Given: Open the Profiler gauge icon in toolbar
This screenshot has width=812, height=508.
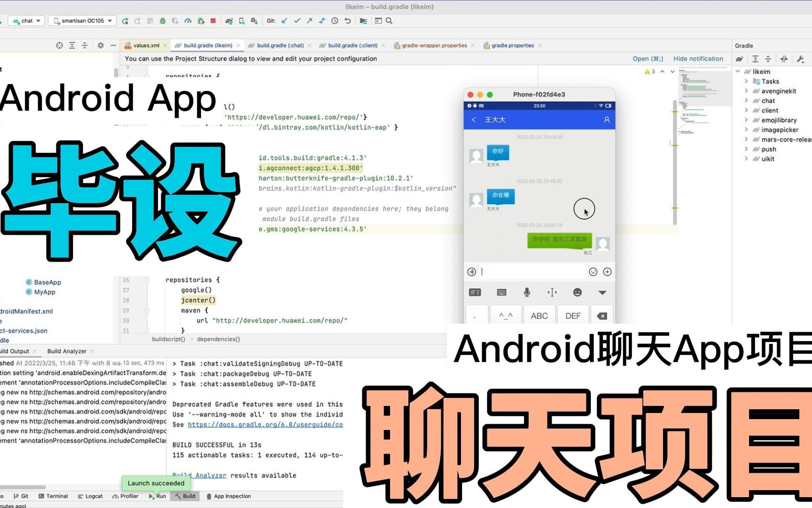Looking at the screenshot, I should point(188,21).
